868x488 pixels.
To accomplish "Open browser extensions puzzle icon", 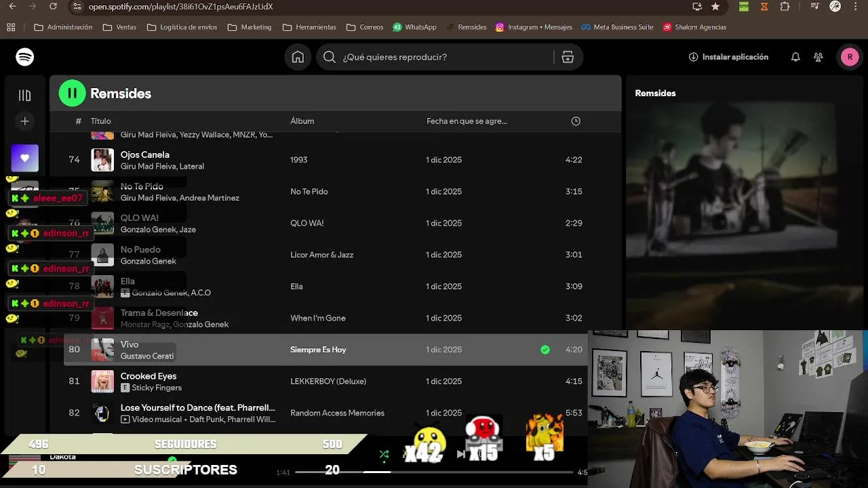I will (x=785, y=7).
